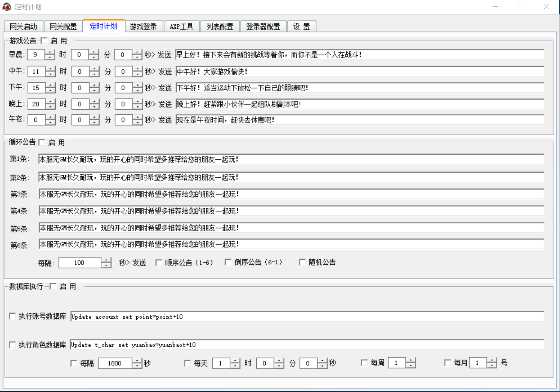The width and height of the screenshot is (560, 392).
Task: Check 倒序公告 (6-1) option
Action: coord(228,262)
